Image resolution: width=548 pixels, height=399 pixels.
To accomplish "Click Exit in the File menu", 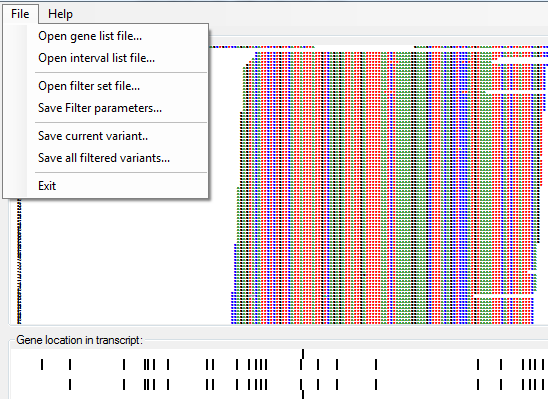I will [105, 186].
